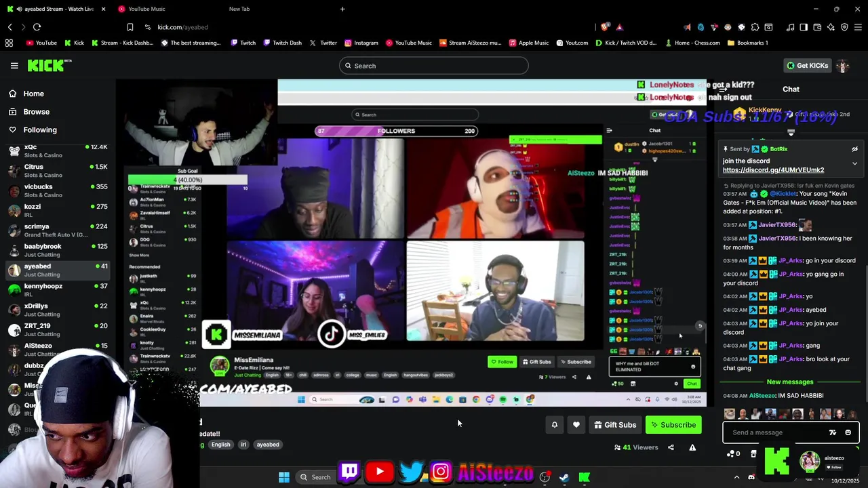Click the English stream tag

coord(220,445)
